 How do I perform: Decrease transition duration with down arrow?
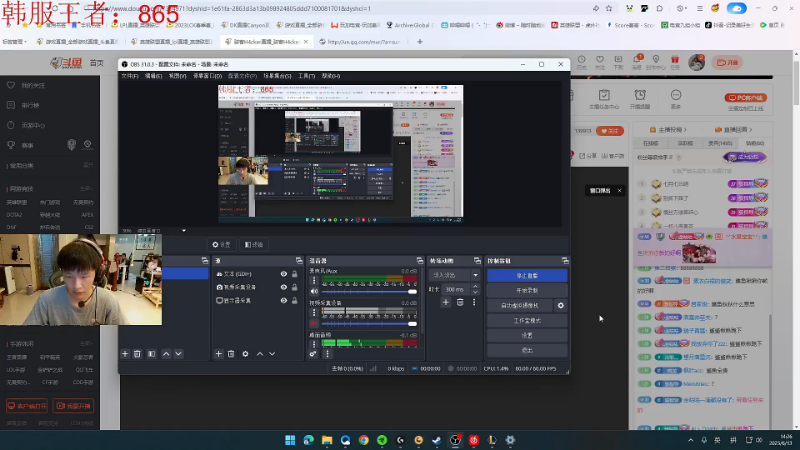475,292
